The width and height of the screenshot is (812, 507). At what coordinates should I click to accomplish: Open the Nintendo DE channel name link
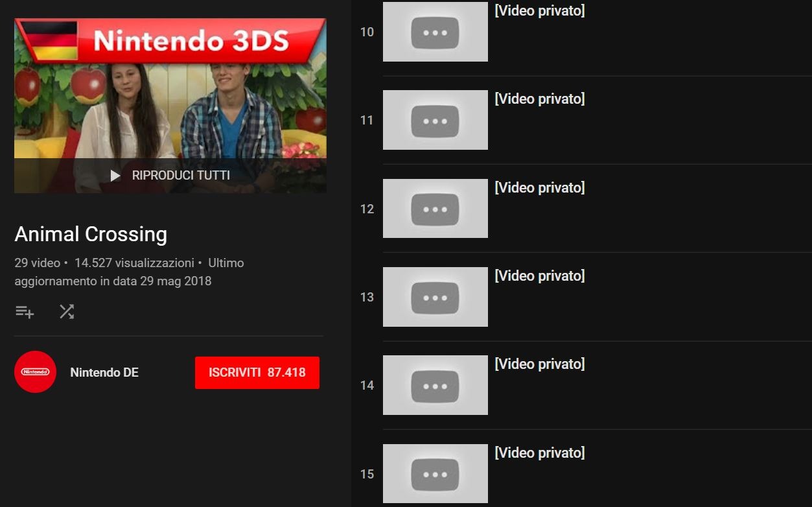[x=104, y=373]
